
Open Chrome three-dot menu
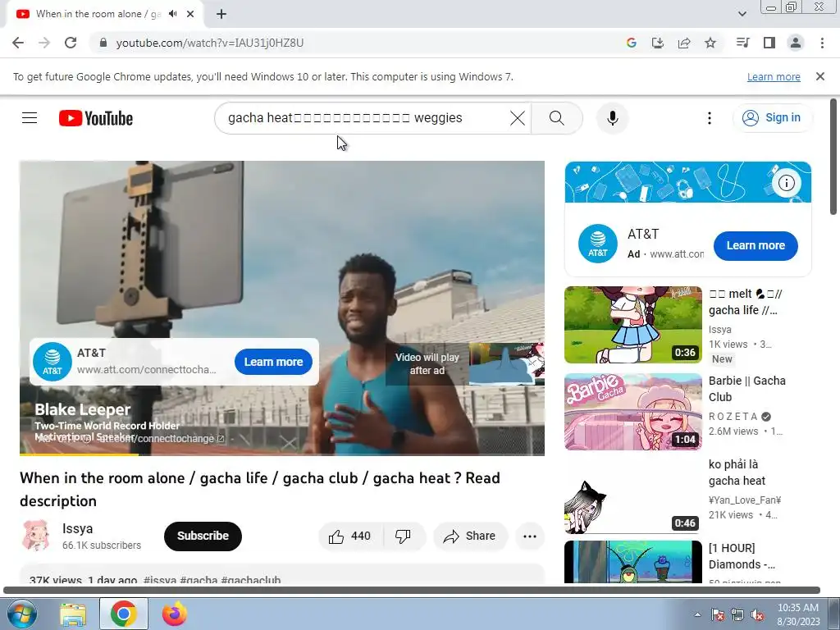(x=822, y=43)
